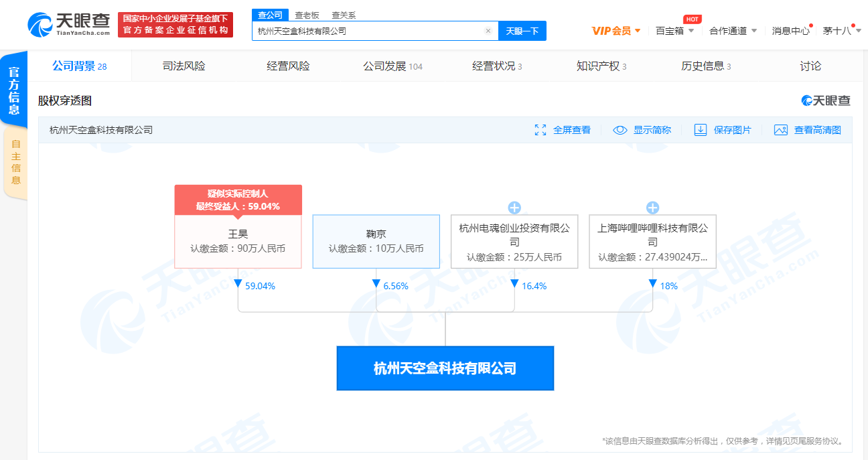
Task: Clear search box using the × icon
Action: [488, 31]
